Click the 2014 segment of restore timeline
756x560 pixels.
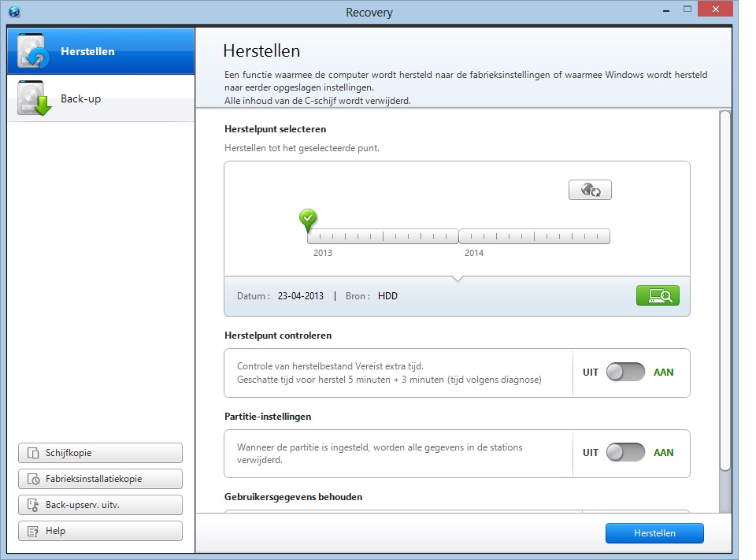[x=534, y=236]
